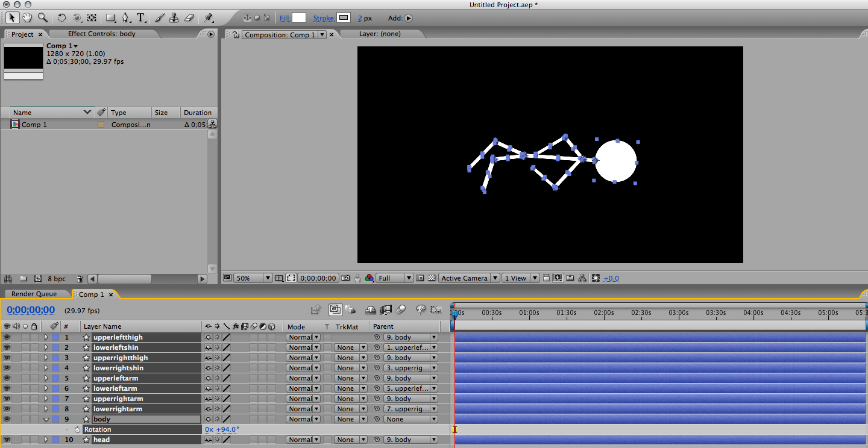The image size is (868, 448).
Task: Toggle Pixel Aspect Ratio Correction icon
Action: coord(546,278)
